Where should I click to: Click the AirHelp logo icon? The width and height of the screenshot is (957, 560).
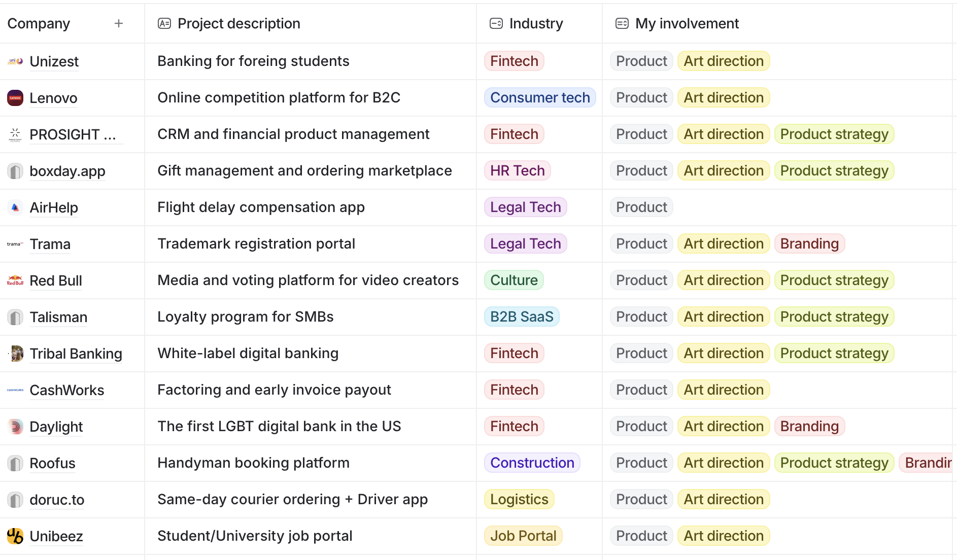15,207
